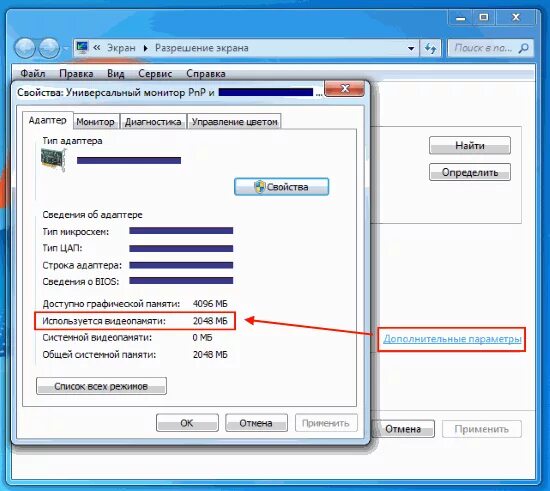Click Применить in the properties dialog
This screenshot has width=550, height=491.
pos(326,423)
